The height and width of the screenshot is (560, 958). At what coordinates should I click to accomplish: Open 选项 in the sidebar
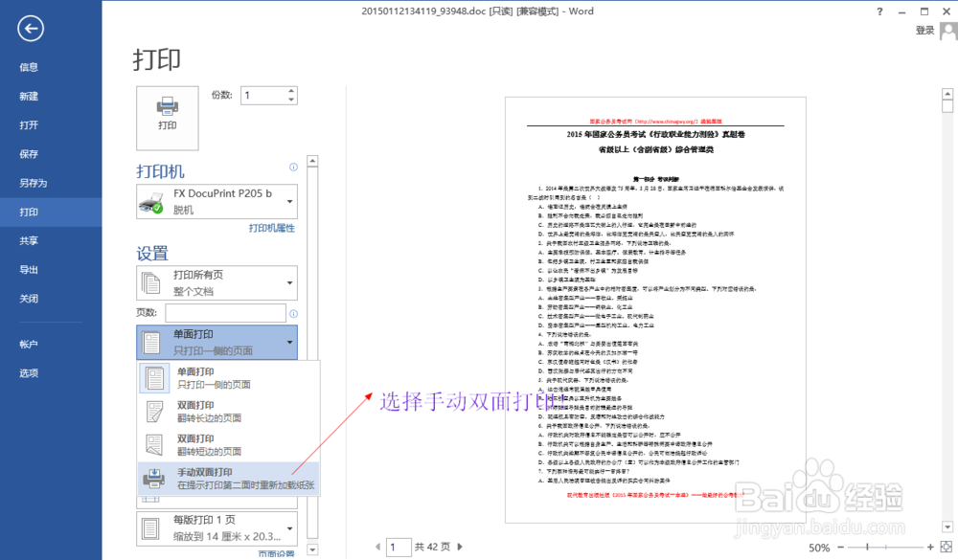coord(29,373)
